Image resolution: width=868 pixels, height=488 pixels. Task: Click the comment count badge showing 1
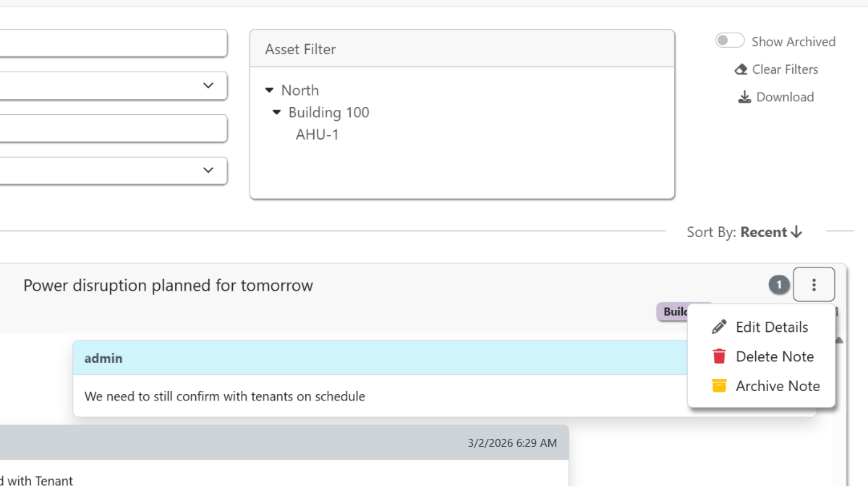[779, 285]
